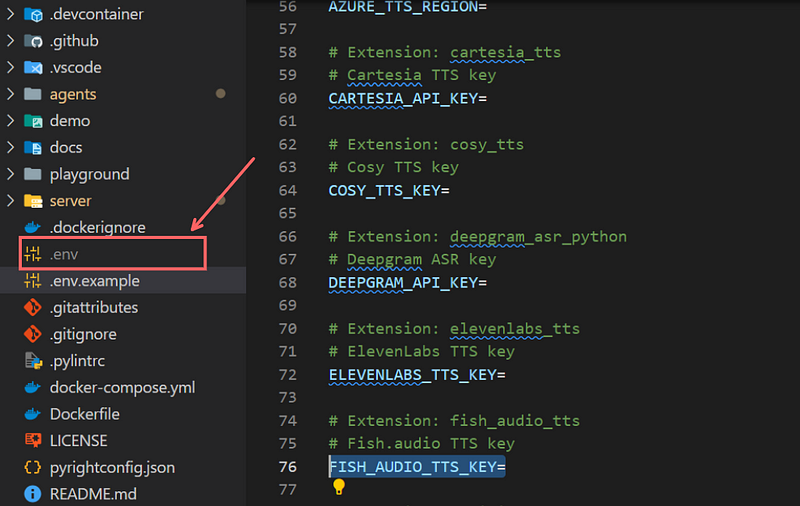Click the ELEVENLABS_TTS_KEY= line

[x=417, y=375]
